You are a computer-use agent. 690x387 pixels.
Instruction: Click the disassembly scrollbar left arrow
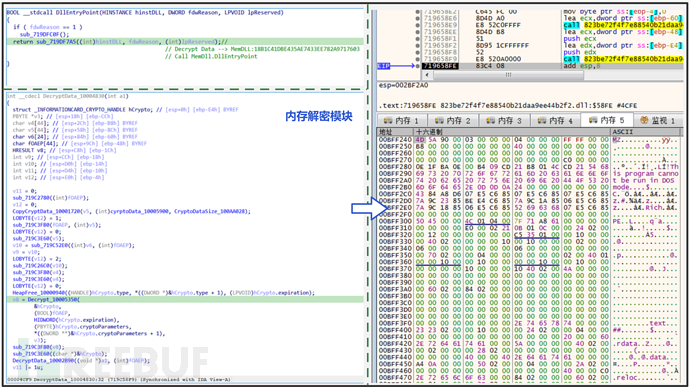[426, 75]
